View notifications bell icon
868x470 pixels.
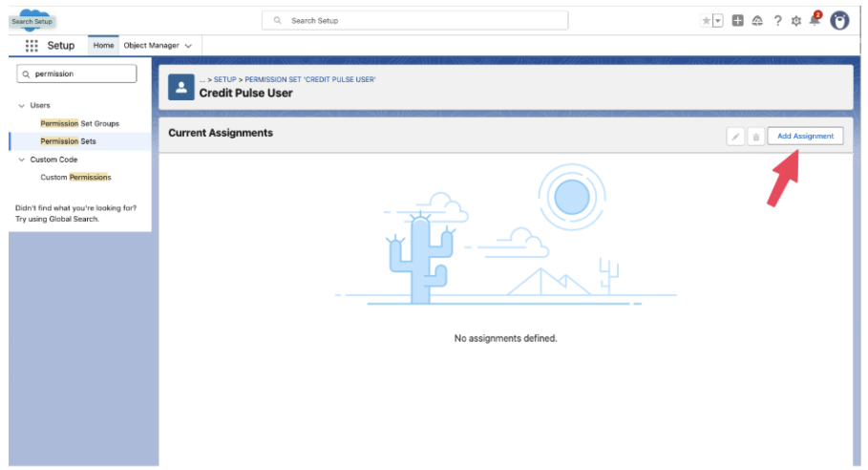[815, 20]
